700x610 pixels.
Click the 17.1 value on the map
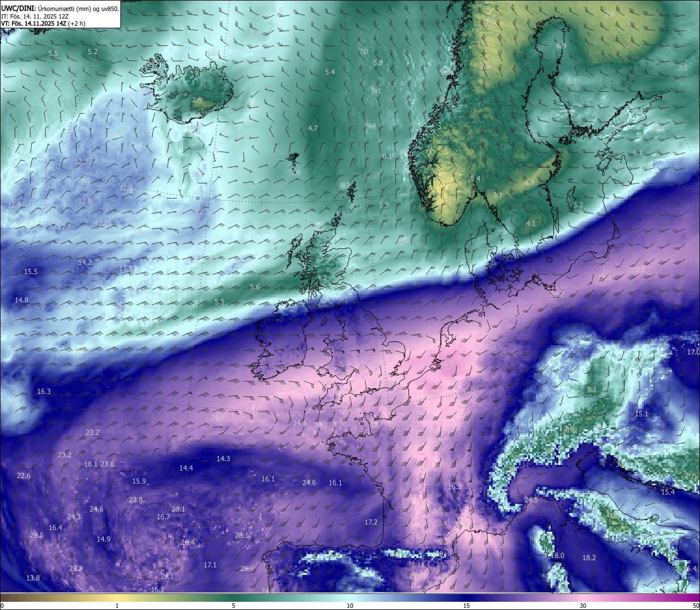pos(210,565)
